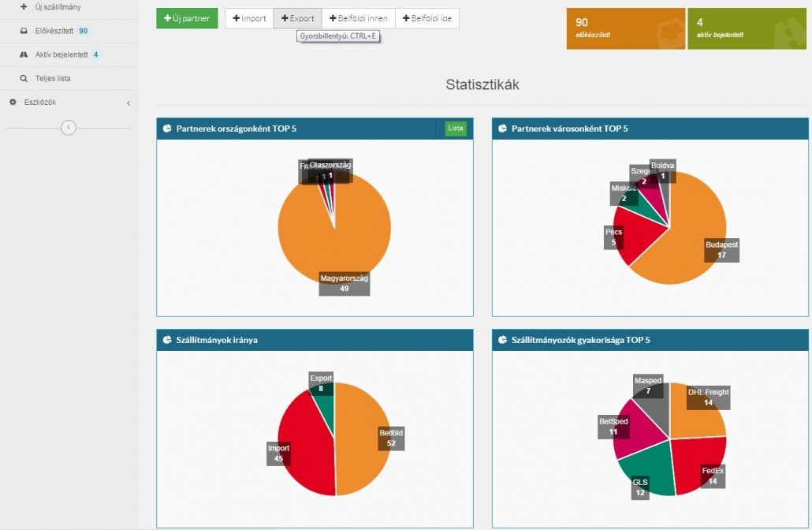812x530 pixels.
Task: Click the gear icon beside Eszközök
Action: [13, 103]
